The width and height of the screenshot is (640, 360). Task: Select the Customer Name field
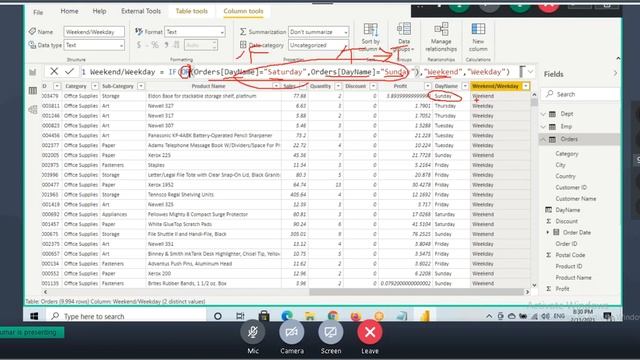576,199
